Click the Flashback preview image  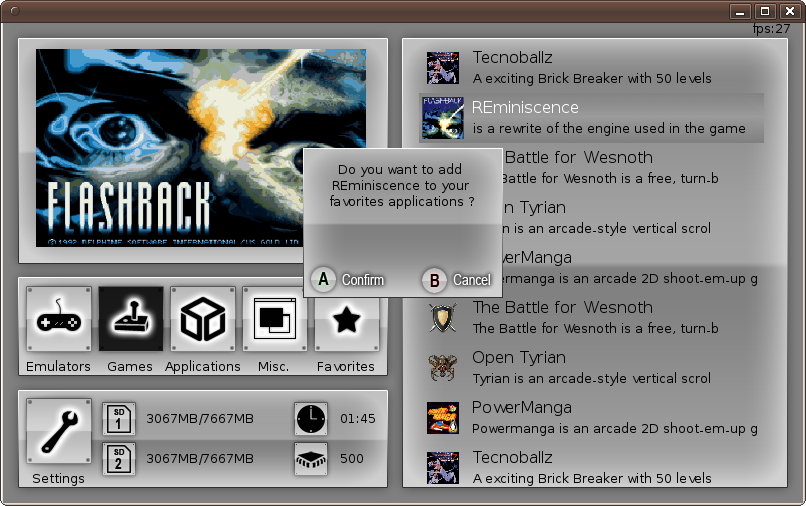click(x=202, y=150)
